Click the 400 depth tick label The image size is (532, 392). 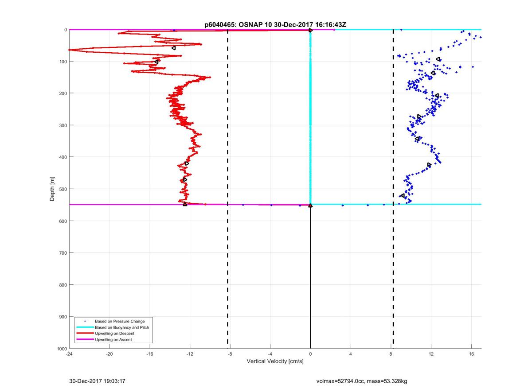[63, 157]
